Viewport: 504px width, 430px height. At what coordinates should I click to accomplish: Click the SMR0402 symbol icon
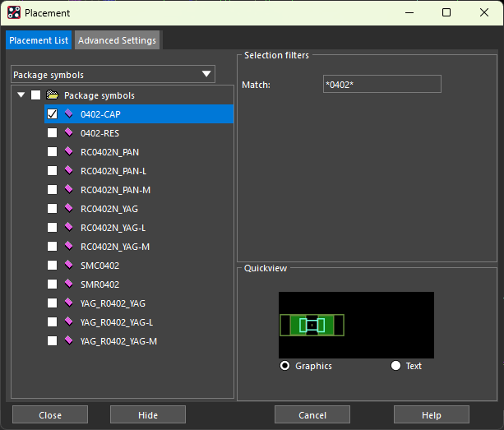pos(69,284)
